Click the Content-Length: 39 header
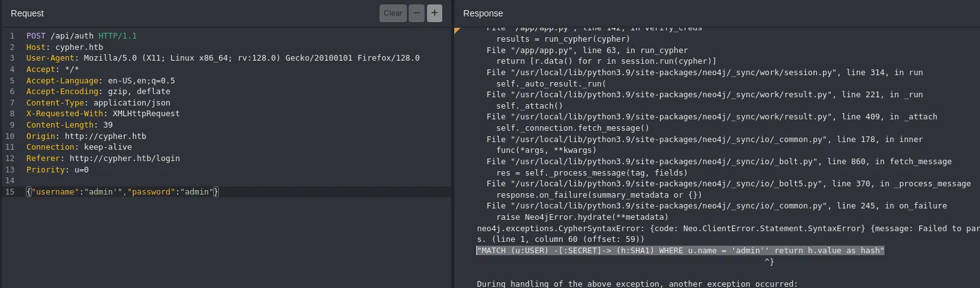980x288 pixels. point(69,125)
